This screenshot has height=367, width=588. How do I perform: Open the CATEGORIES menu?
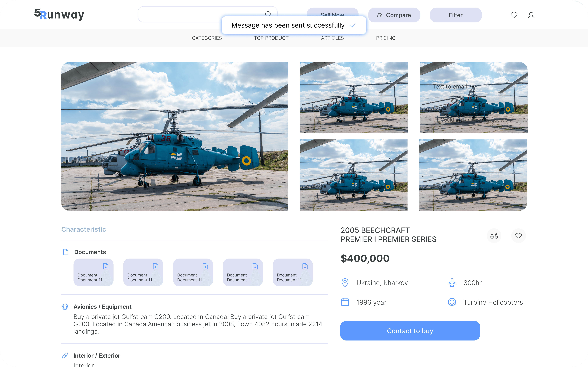[207, 38]
